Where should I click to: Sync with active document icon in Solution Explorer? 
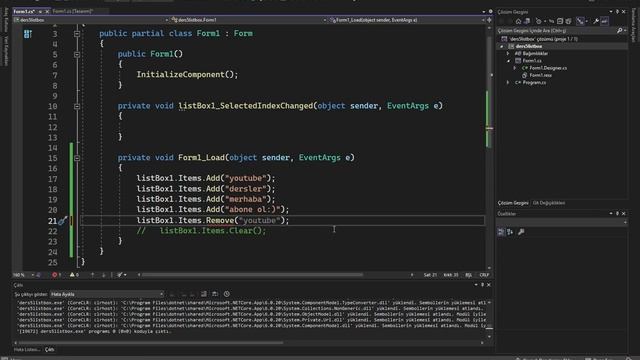(x=551, y=21)
